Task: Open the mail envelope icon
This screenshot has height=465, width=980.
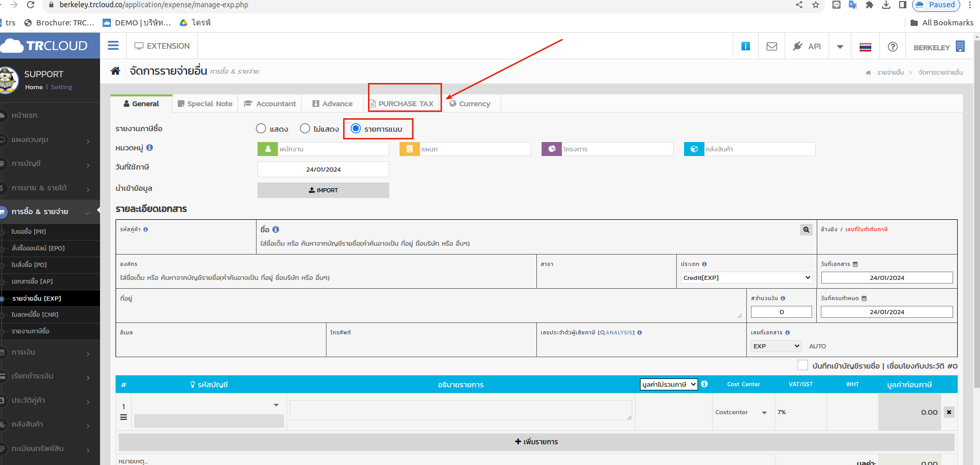Action: (772, 46)
